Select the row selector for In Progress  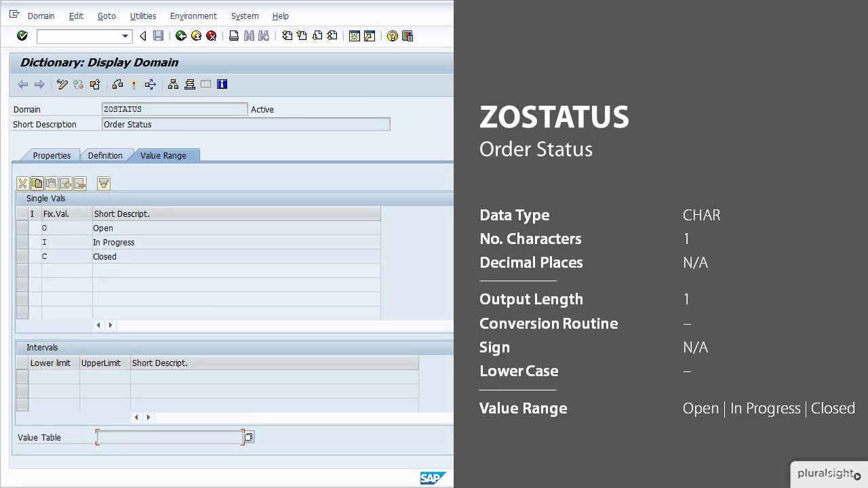click(x=22, y=242)
